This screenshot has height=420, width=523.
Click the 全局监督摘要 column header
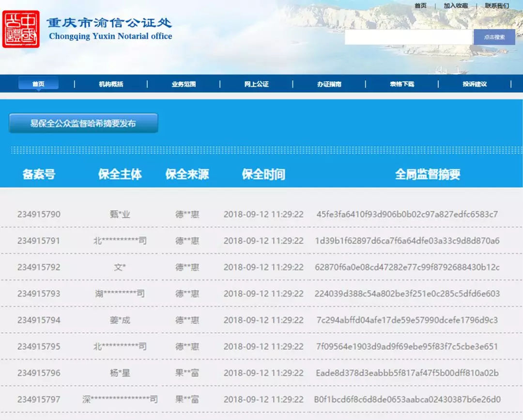tap(427, 175)
